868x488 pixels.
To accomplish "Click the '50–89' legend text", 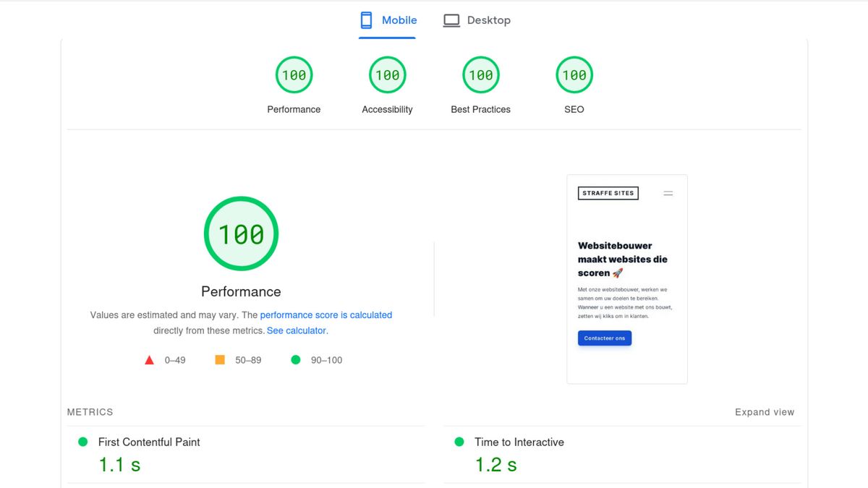I will 248,360.
